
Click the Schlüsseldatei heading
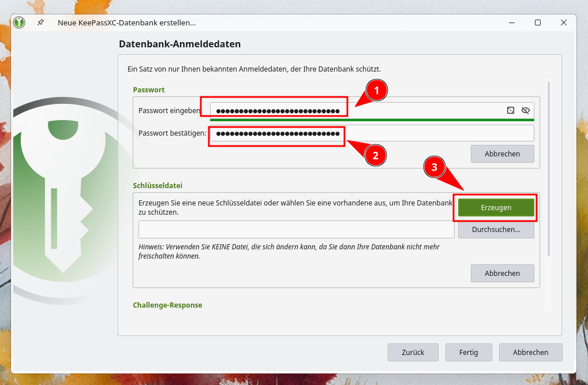158,185
